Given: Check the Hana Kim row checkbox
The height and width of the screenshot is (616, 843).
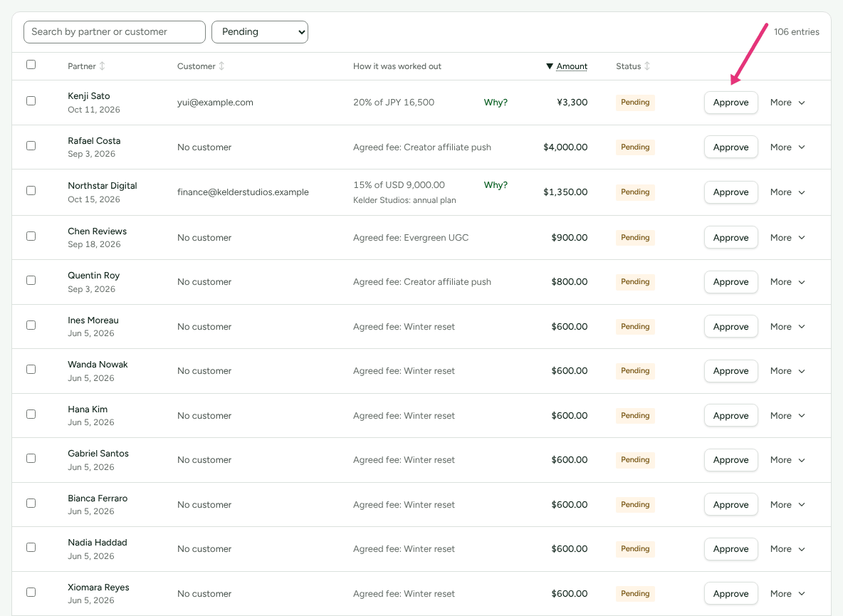Looking at the screenshot, I should click(x=31, y=414).
